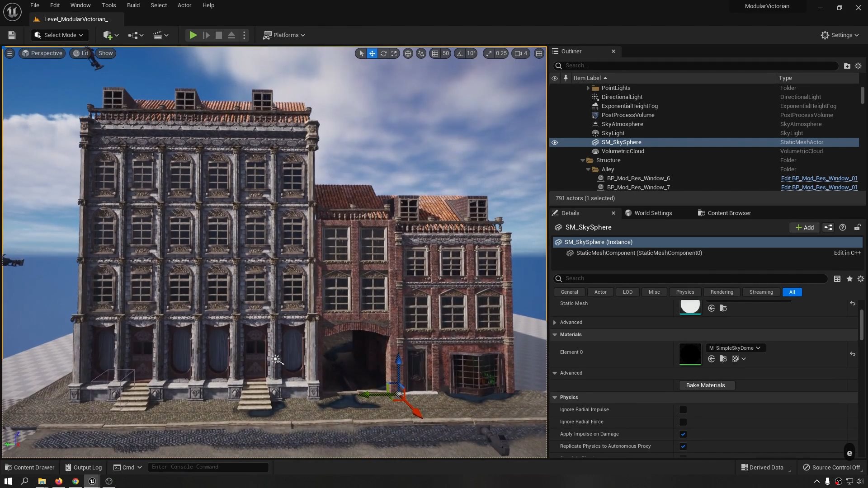Open the M_SimpleSkyDome material dropdown
Viewport: 868px width, 488px height.
pos(735,348)
